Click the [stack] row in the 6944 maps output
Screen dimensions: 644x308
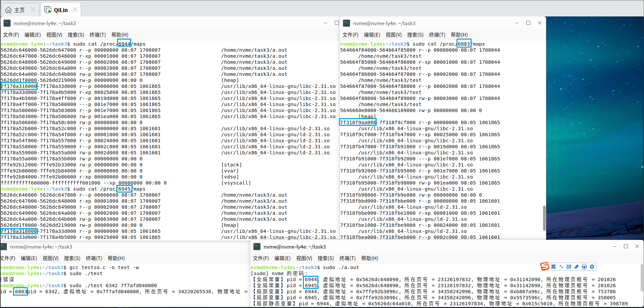pos(121,165)
